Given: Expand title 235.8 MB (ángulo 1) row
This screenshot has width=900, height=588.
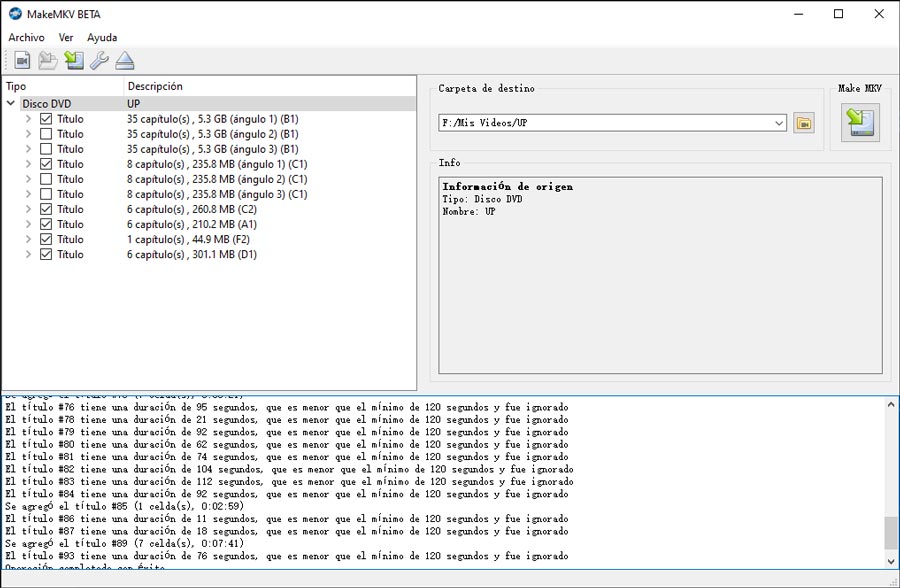Looking at the screenshot, I should point(28,164).
